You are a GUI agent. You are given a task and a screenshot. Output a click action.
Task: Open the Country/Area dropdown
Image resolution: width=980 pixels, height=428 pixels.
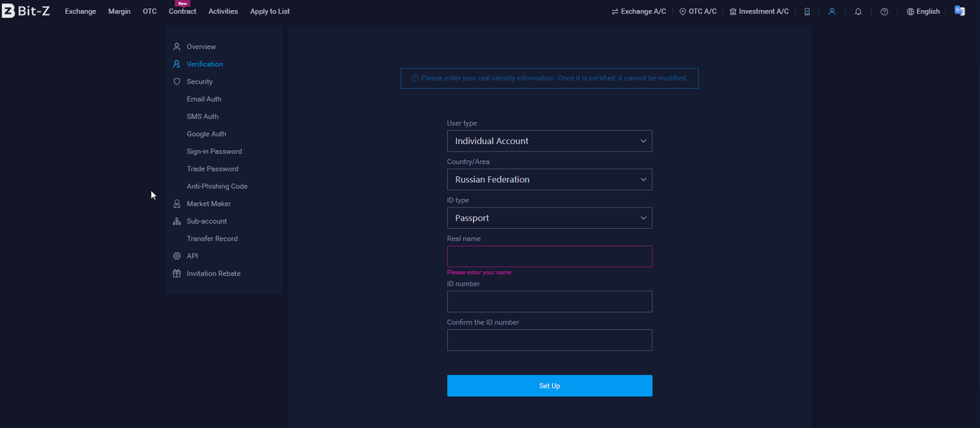pos(550,179)
